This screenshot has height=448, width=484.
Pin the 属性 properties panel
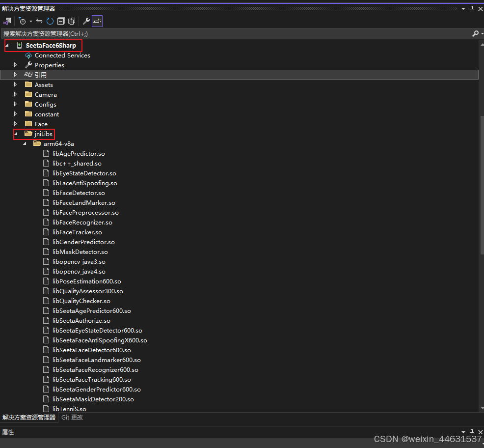(x=472, y=432)
